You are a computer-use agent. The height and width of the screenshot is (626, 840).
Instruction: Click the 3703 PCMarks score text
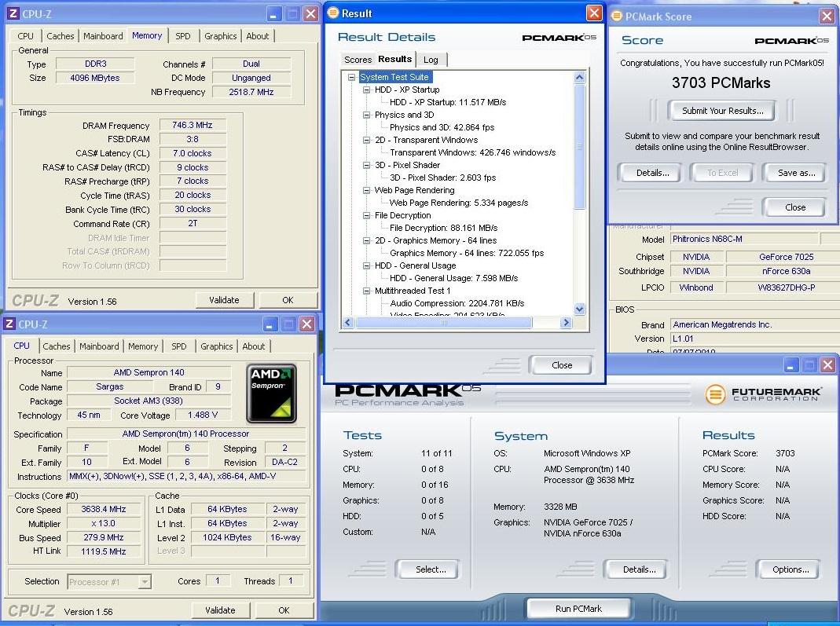pyautogui.click(x=721, y=83)
